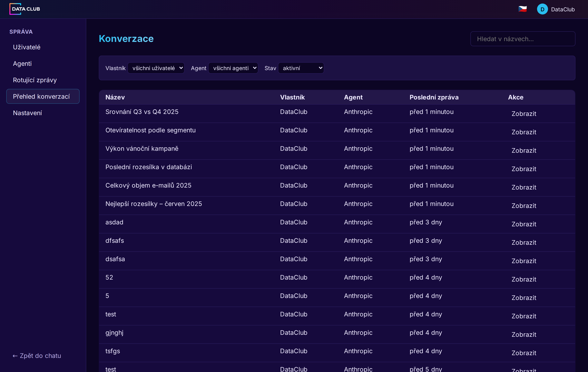Select the tsfgs conversation name
The height and width of the screenshot is (372, 588).
[x=113, y=351]
